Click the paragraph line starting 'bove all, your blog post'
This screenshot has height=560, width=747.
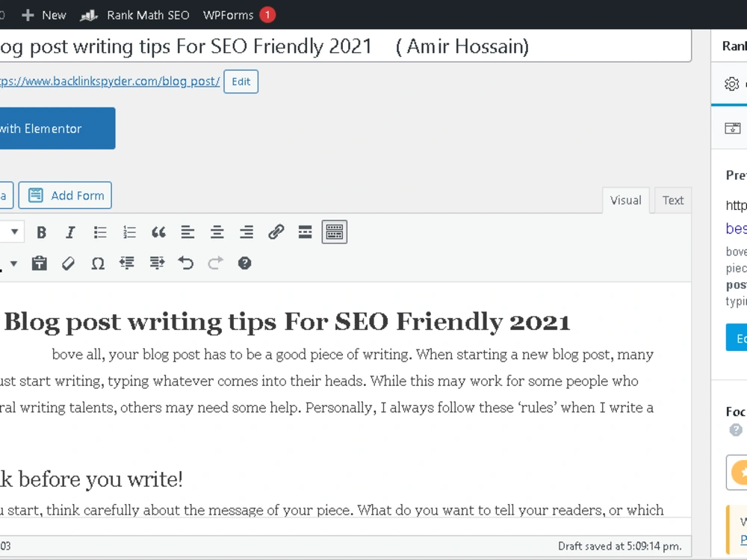[353, 355]
